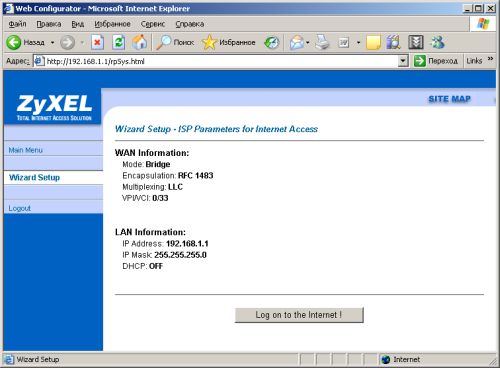Open the Messenger people icon

click(x=438, y=42)
